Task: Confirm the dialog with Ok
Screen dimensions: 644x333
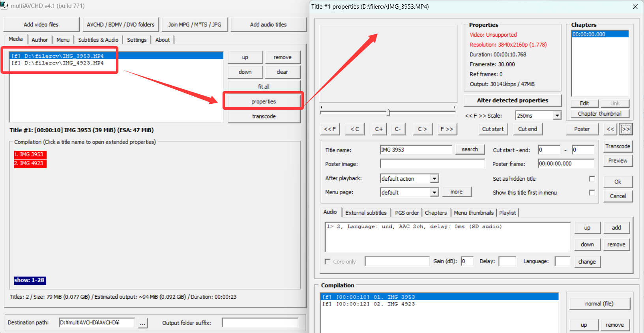Action: [x=618, y=182]
